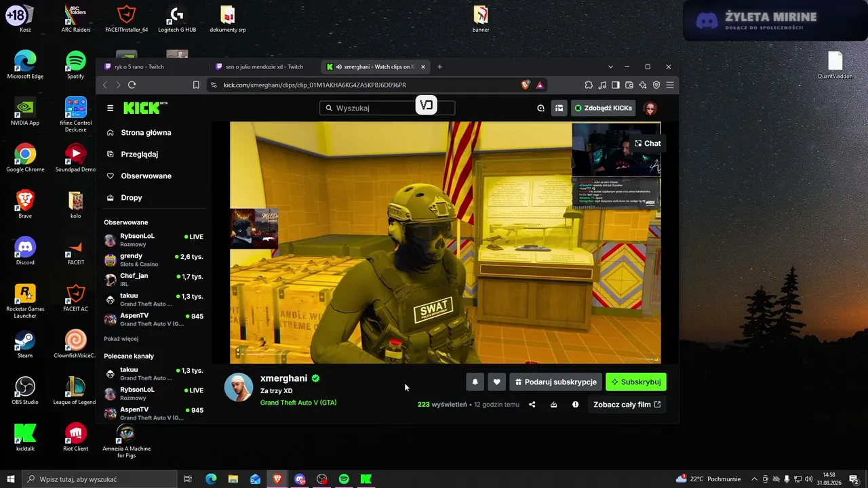Open RybsonLoL channel under Obserwowane

[153, 240]
